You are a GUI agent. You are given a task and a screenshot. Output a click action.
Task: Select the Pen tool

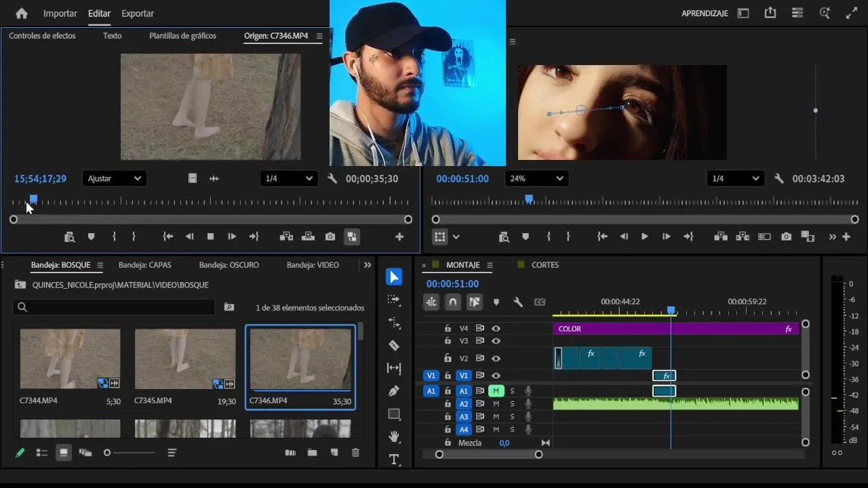click(x=394, y=391)
